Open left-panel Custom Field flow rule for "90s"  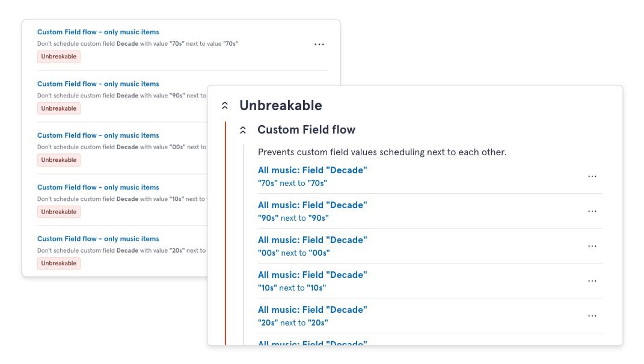(98, 84)
